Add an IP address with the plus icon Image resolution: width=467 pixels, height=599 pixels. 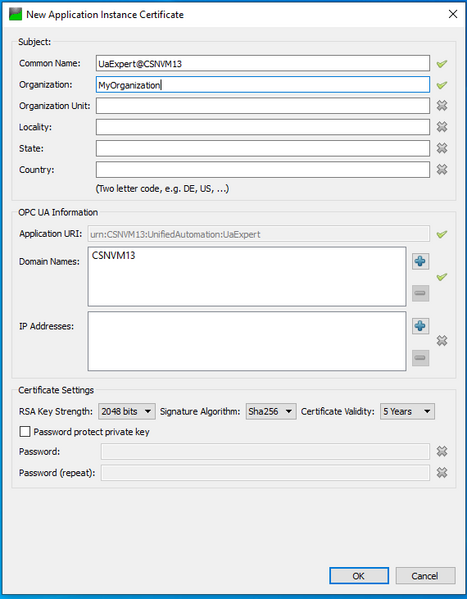tap(420, 326)
